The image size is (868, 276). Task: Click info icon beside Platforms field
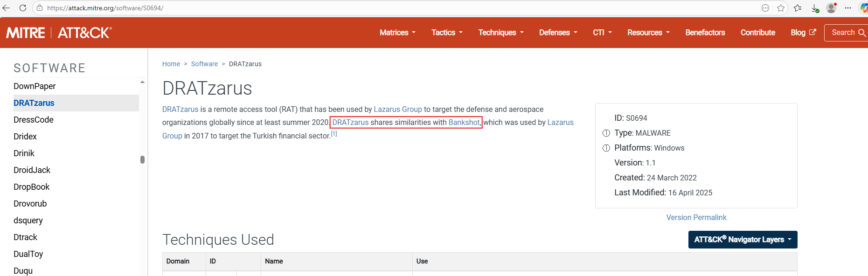pos(606,148)
